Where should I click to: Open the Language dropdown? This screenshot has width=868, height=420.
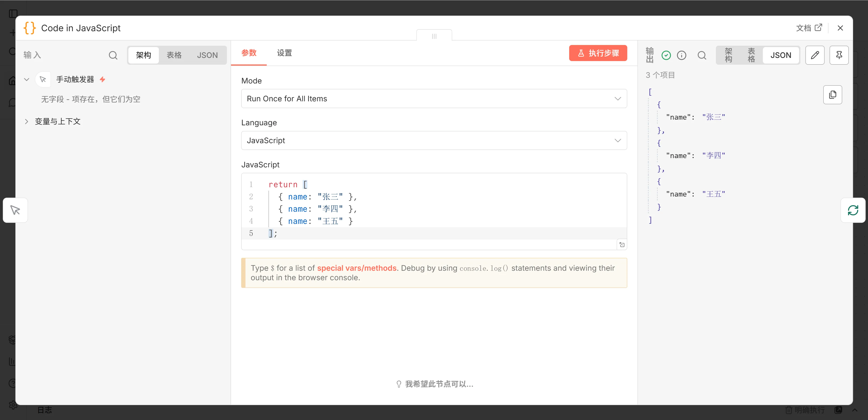click(x=434, y=140)
